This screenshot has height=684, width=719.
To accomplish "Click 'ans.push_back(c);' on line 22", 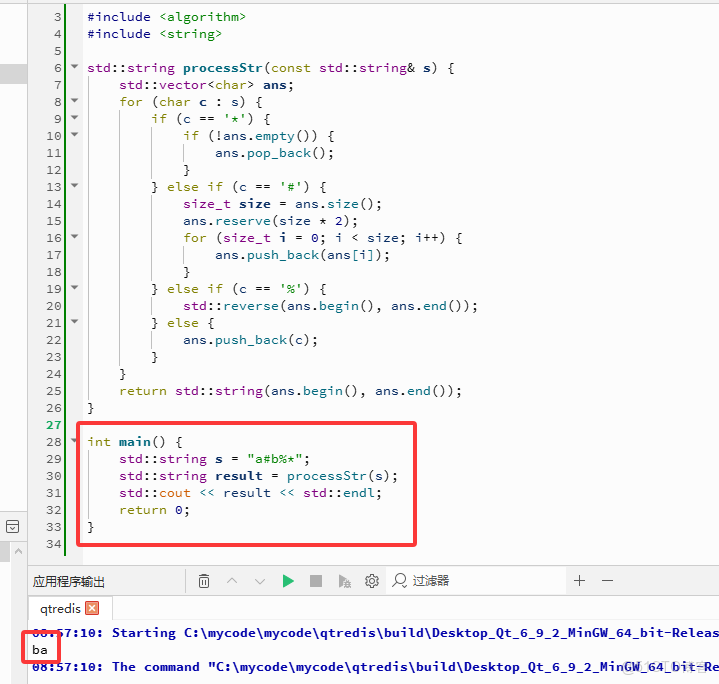I will pos(250,340).
